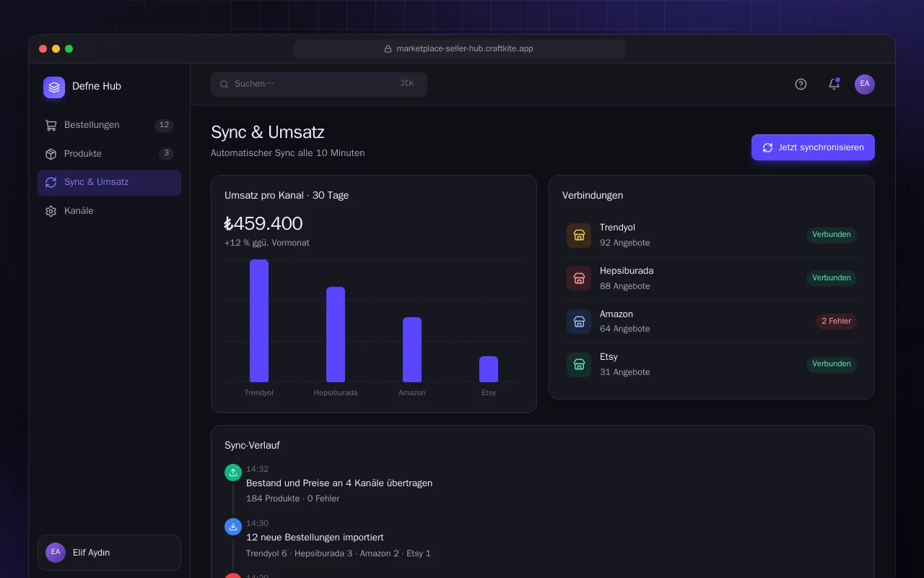Click the 2 Fehler badge for Amazon

(x=836, y=322)
